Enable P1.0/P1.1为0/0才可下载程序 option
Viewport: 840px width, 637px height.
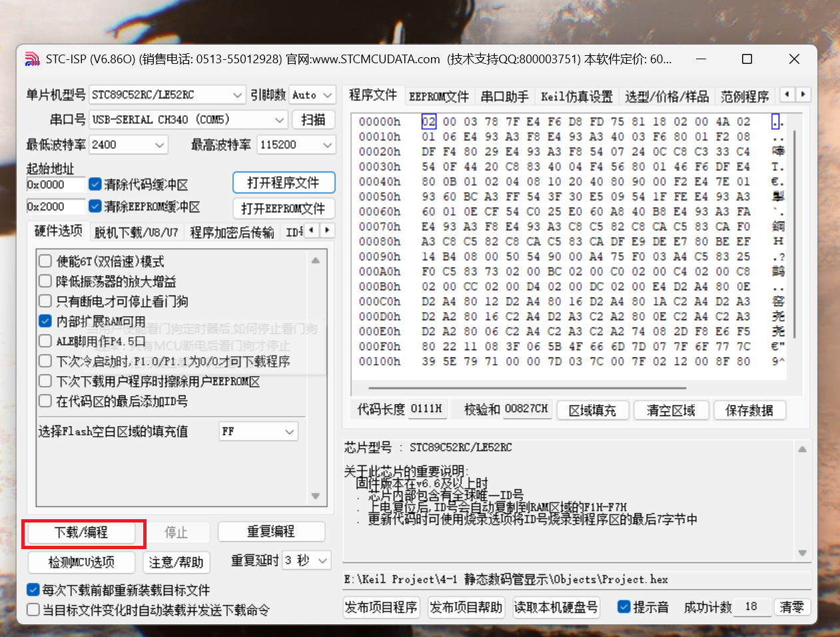(x=45, y=361)
